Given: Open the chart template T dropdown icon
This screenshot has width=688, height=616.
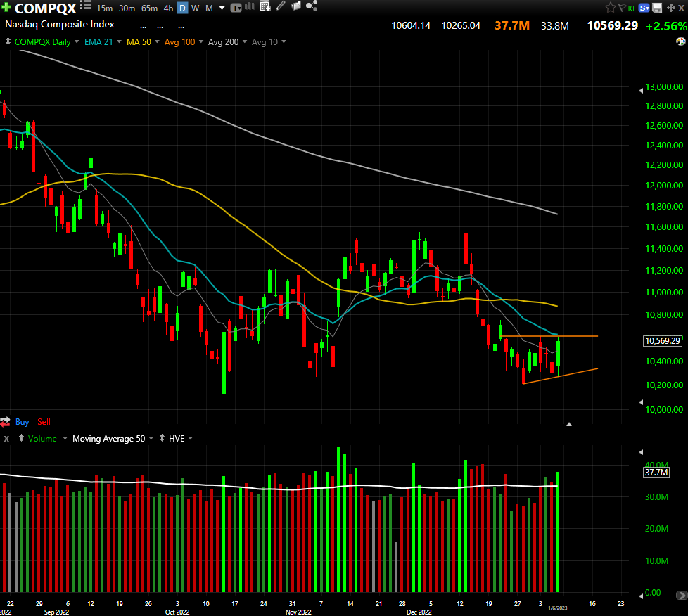Looking at the screenshot, I should point(236,8).
